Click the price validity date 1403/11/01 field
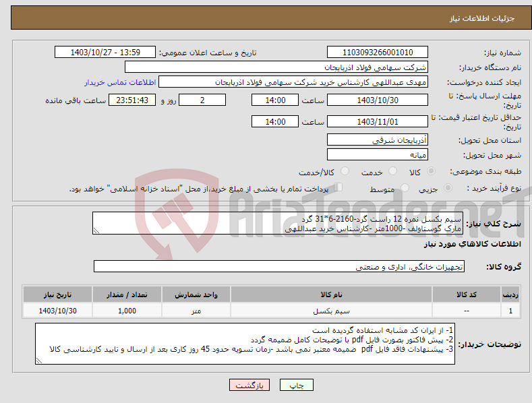532x403 pixels. [x=378, y=121]
